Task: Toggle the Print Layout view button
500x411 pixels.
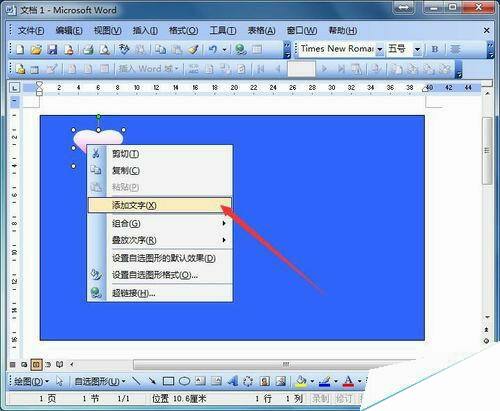Action: click(x=36, y=364)
